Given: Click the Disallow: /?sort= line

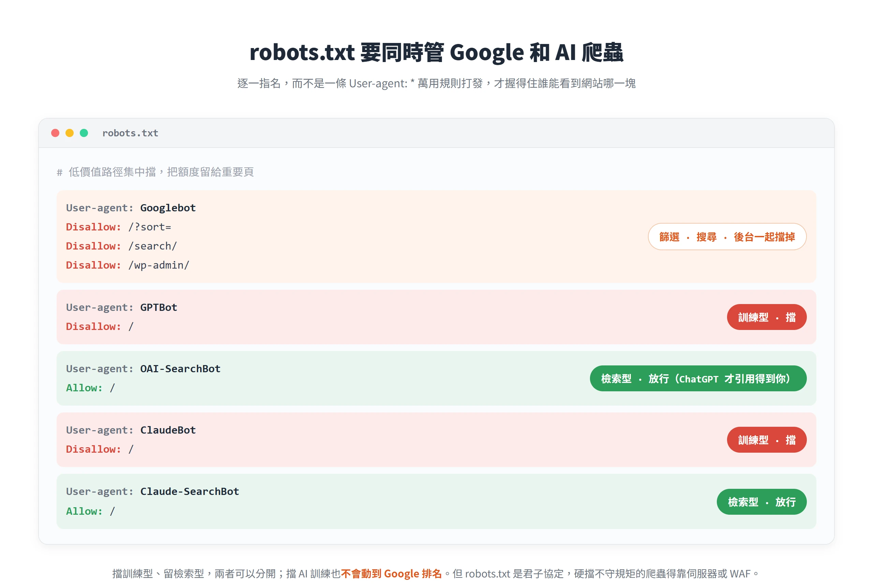Looking at the screenshot, I should pos(119,227).
